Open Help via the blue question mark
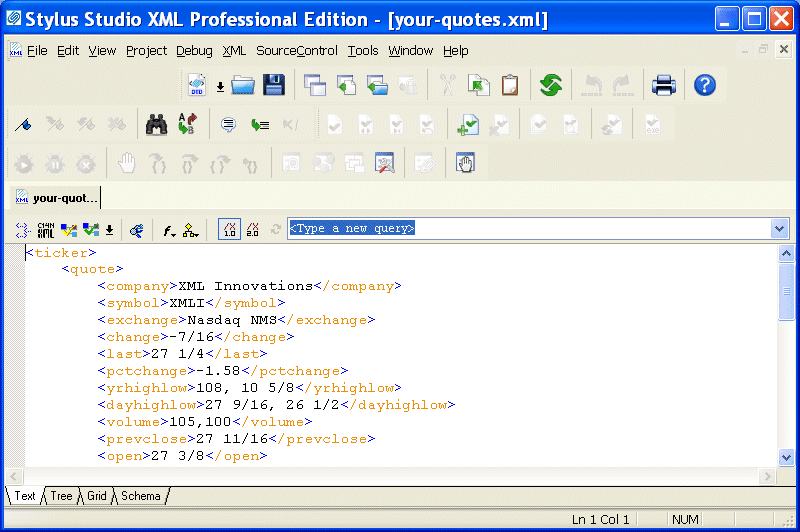 (x=705, y=85)
